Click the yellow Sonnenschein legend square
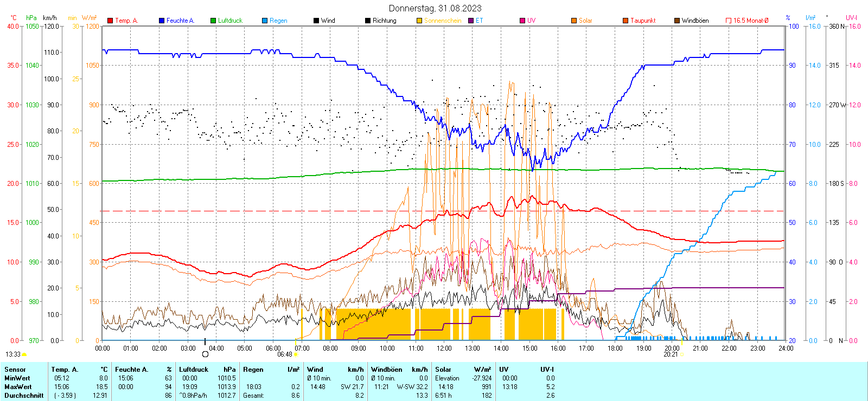This screenshot has height=401, width=868. tap(419, 21)
